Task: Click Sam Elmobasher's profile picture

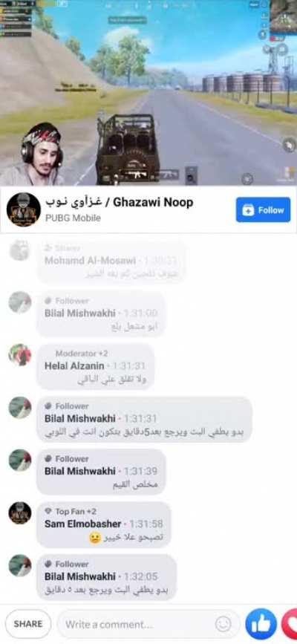Action: click(20, 513)
